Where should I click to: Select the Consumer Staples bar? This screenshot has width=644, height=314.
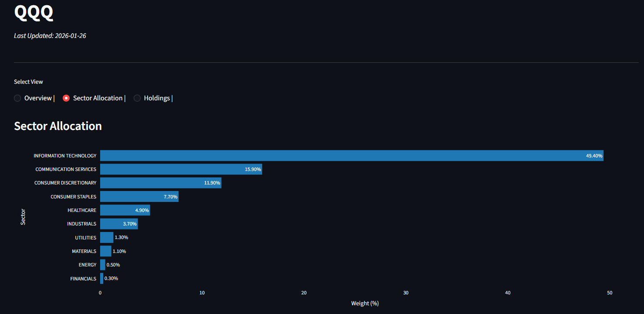tap(139, 196)
